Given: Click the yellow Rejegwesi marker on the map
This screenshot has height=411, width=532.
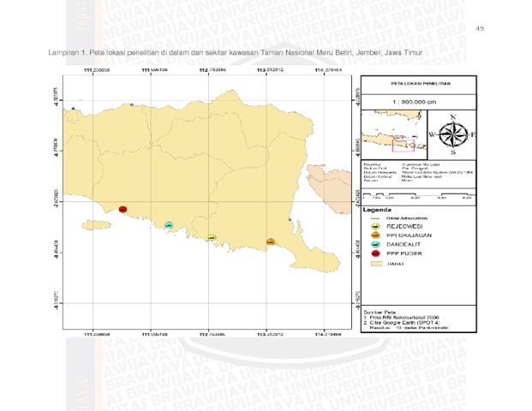Looking at the screenshot, I should pos(212,237).
